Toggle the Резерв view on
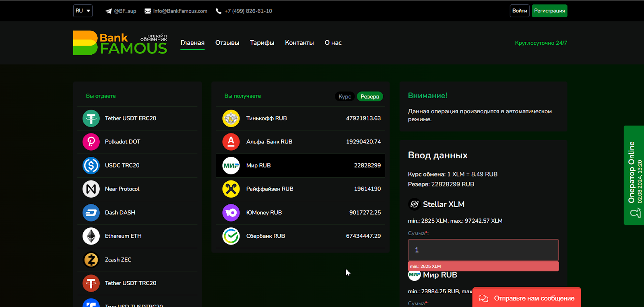Viewport: 644px width, 307px height. point(369,97)
